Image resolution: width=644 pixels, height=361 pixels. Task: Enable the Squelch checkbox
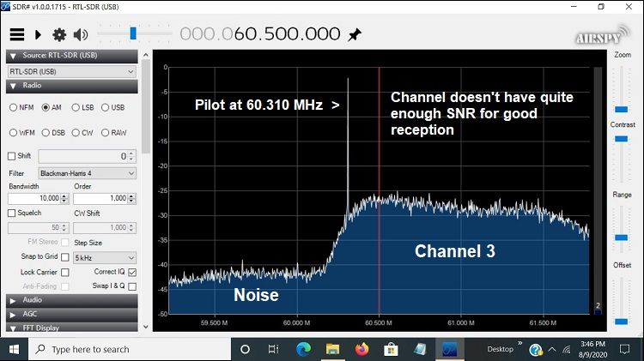12,213
